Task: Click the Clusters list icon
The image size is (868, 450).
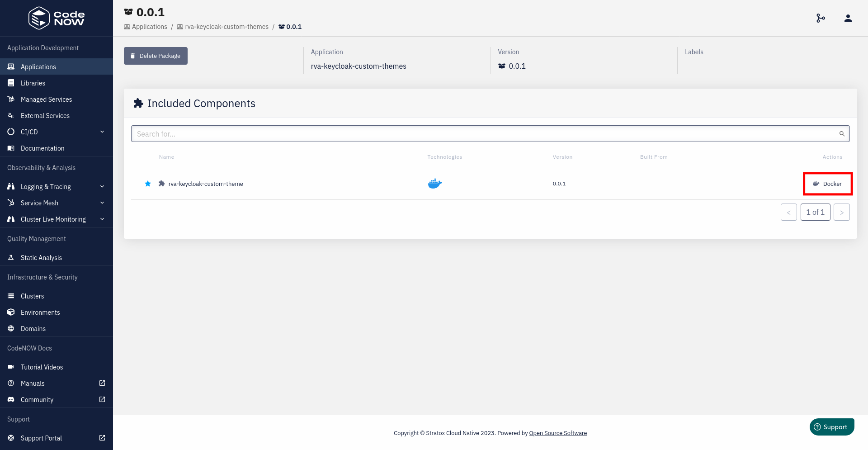Action: point(11,296)
